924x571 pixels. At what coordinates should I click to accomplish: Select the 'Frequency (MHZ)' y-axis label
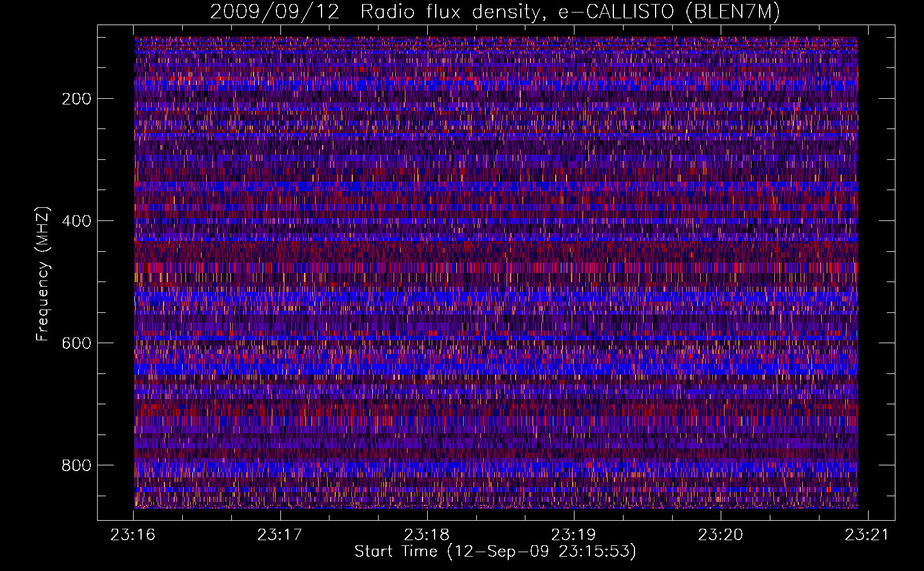(43, 274)
